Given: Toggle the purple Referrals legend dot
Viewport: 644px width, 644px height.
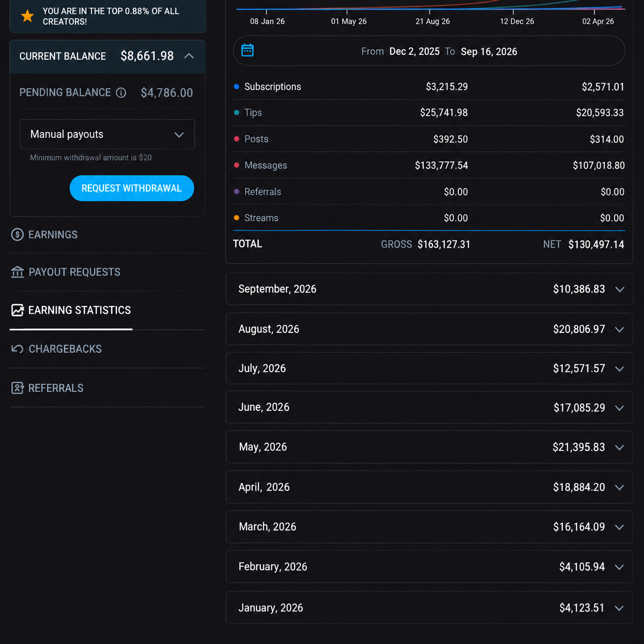Looking at the screenshot, I should [236, 192].
